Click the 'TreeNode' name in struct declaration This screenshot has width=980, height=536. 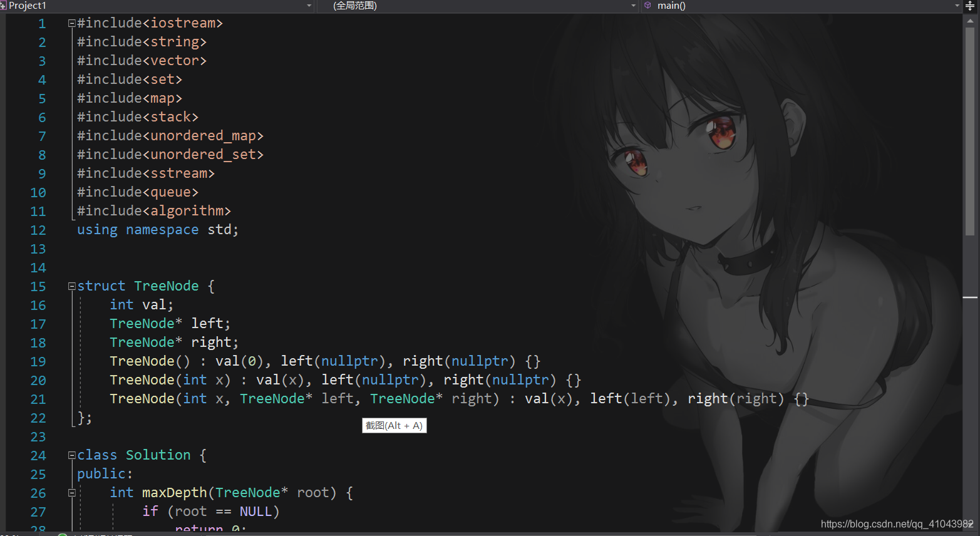[166, 286]
